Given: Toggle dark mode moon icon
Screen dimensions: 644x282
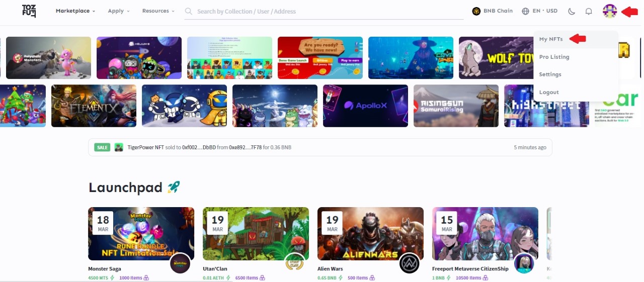Looking at the screenshot, I should pyautogui.click(x=572, y=11).
